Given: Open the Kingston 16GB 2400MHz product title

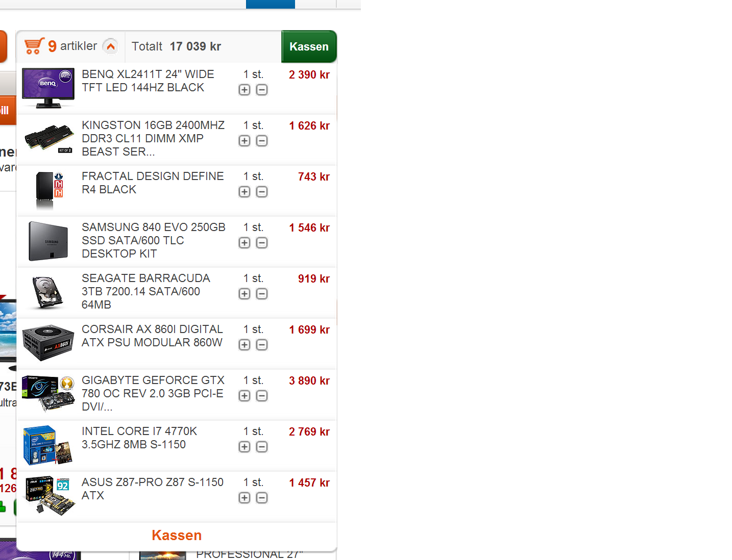Looking at the screenshot, I should click(x=153, y=139).
